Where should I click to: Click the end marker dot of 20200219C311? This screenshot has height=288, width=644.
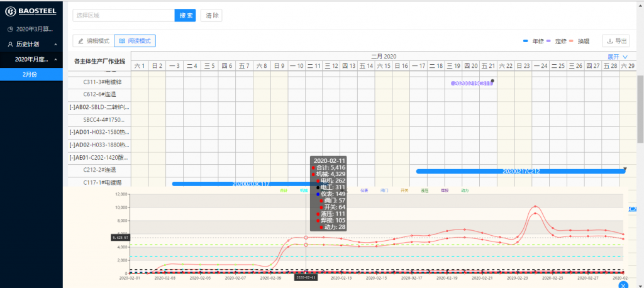pyautogui.click(x=492, y=80)
